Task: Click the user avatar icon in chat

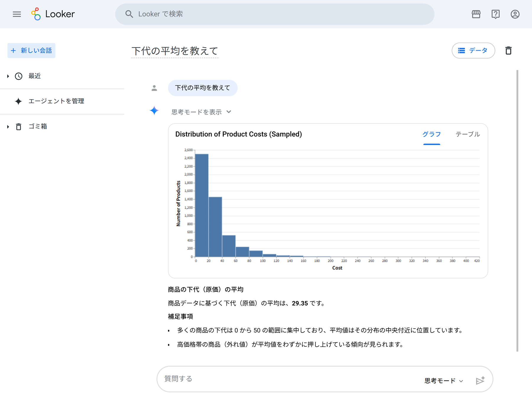Action: pos(154,88)
